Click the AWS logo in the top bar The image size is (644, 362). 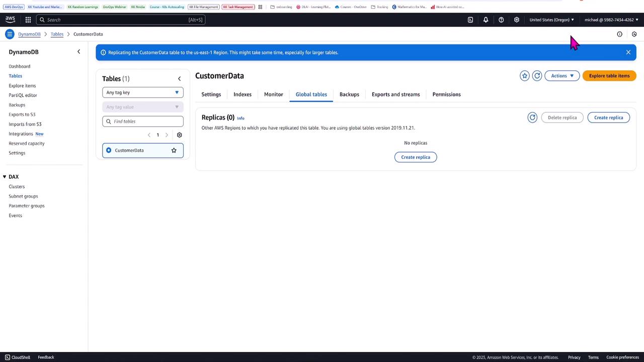tap(10, 20)
